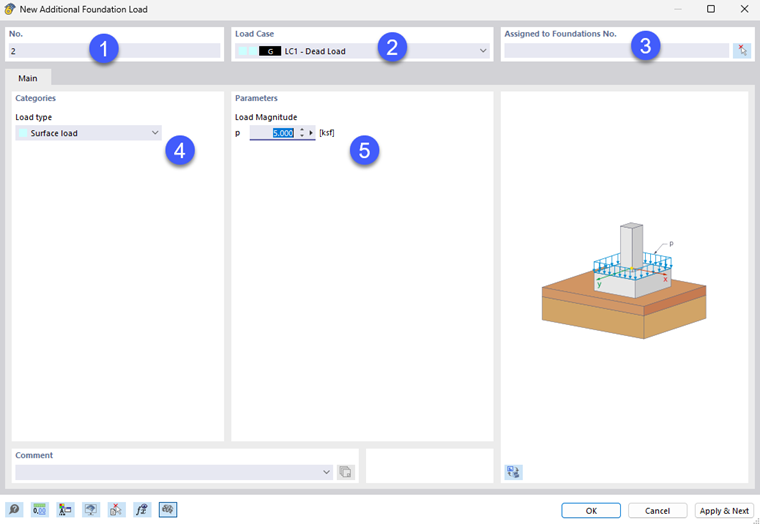Pick foundations graphically using the select icon

(742, 51)
